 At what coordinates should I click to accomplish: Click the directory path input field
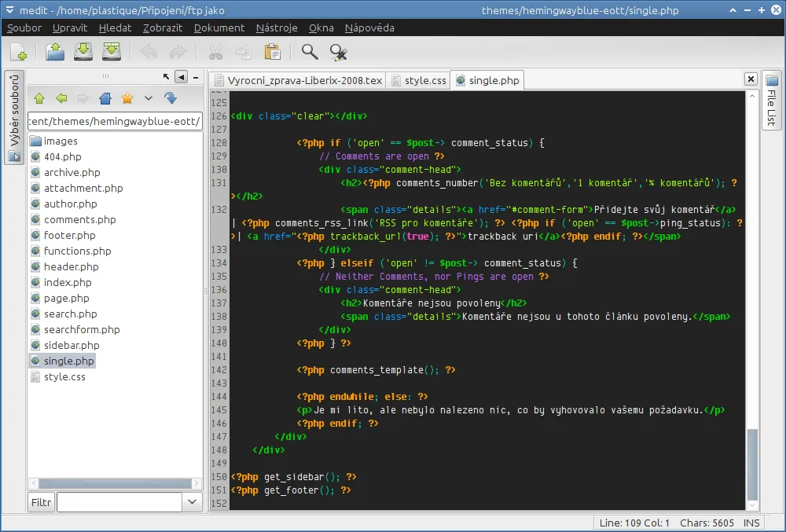click(x=115, y=121)
